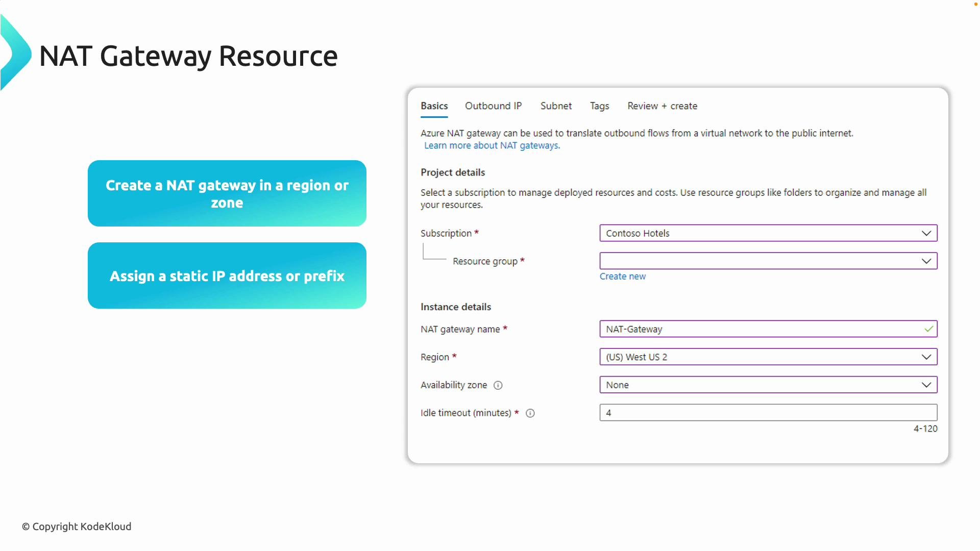Expand the Resource group dropdown
The height and width of the screenshot is (551, 980).
(768, 261)
